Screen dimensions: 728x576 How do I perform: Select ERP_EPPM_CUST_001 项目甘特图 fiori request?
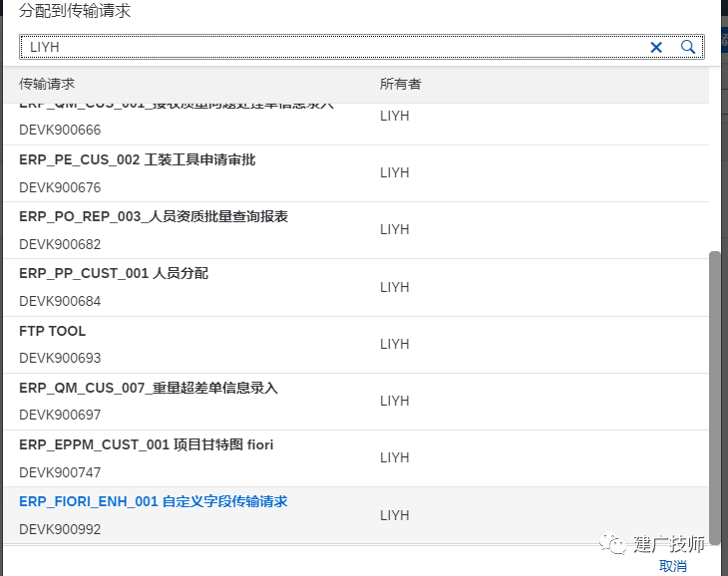[x=147, y=444]
